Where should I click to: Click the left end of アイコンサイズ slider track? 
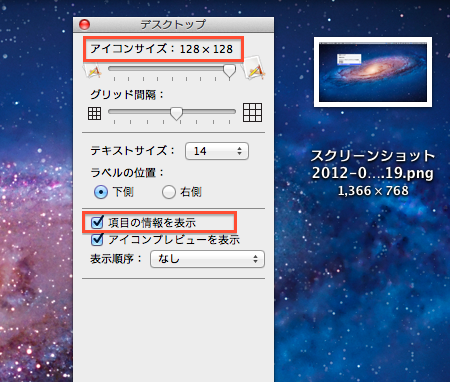point(111,69)
